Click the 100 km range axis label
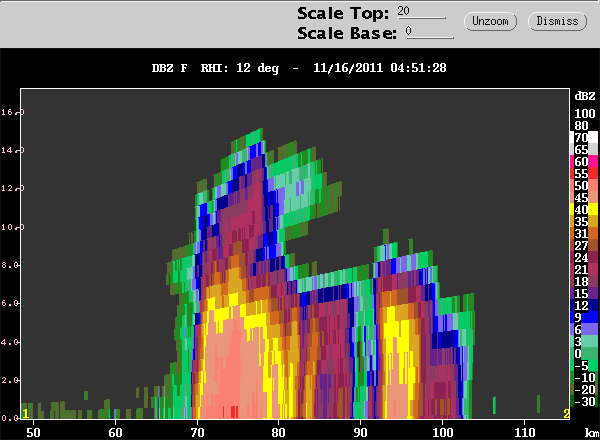600x440 pixels. pyautogui.click(x=442, y=433)
